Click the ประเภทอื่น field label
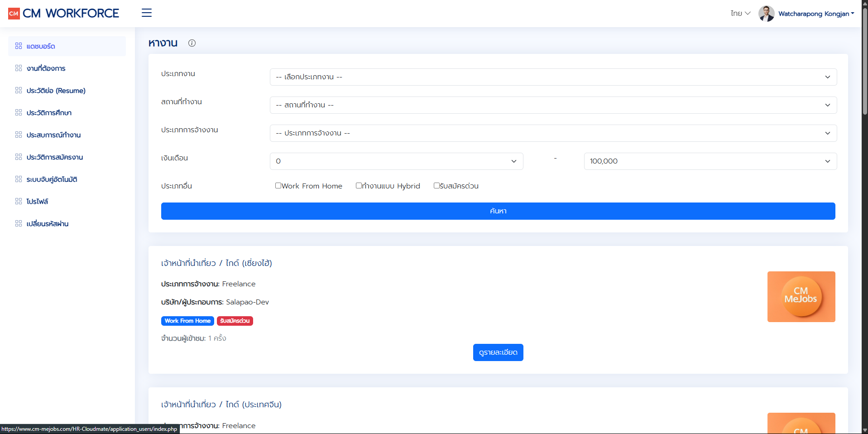This screenshot has height=434, width=868. 177,186
